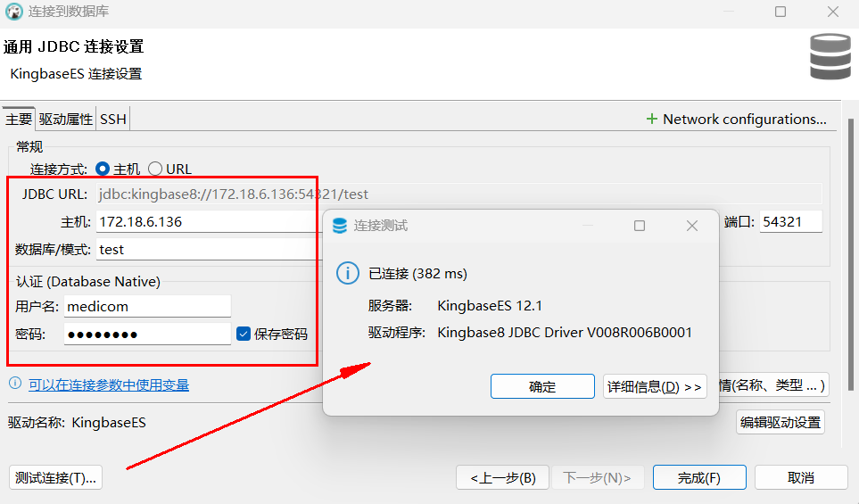The width and height of the screenshot is (859, 504).
Task: Close the 连接测试 dialog with X
Action: (x=692, y=226)
